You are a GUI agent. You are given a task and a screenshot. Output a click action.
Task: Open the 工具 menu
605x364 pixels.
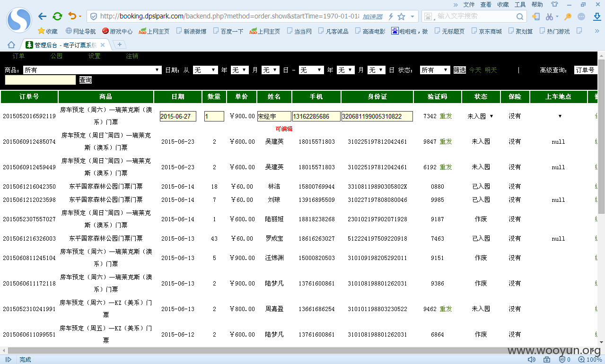(x=520, y=4)
